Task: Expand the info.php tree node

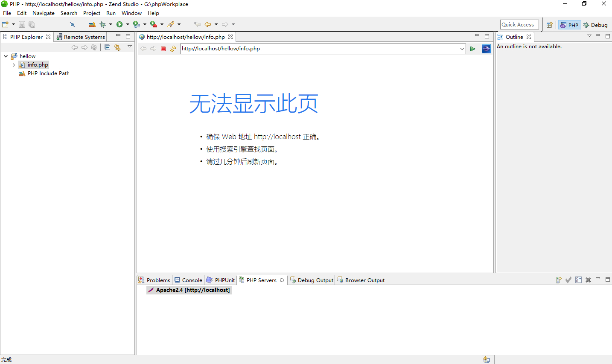Action: [14, 65]
